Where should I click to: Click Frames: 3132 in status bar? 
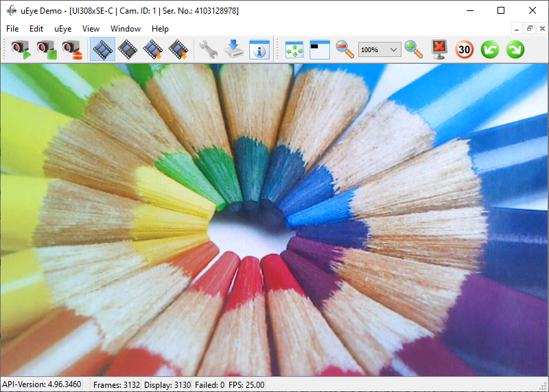pyautogui.click(x=117, y=384)
